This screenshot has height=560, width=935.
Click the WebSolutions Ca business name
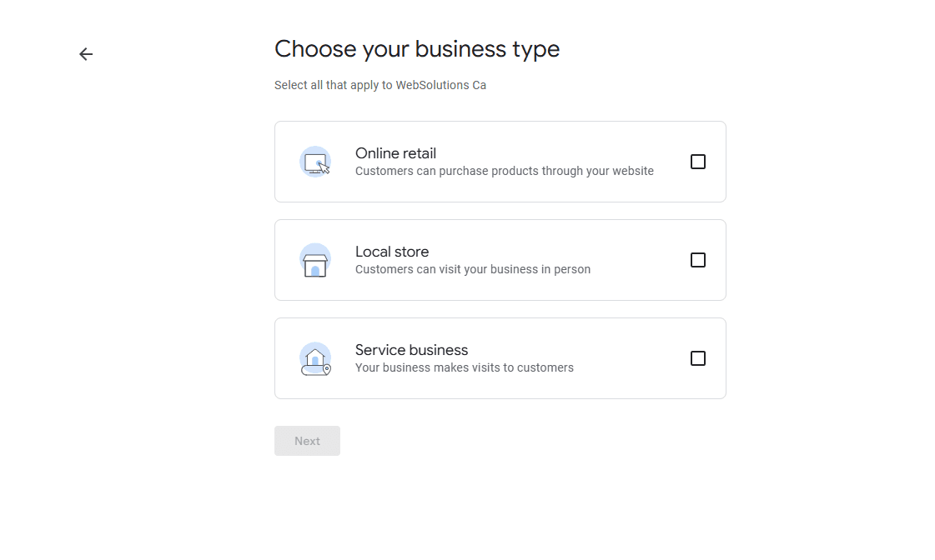coord(441,84)
